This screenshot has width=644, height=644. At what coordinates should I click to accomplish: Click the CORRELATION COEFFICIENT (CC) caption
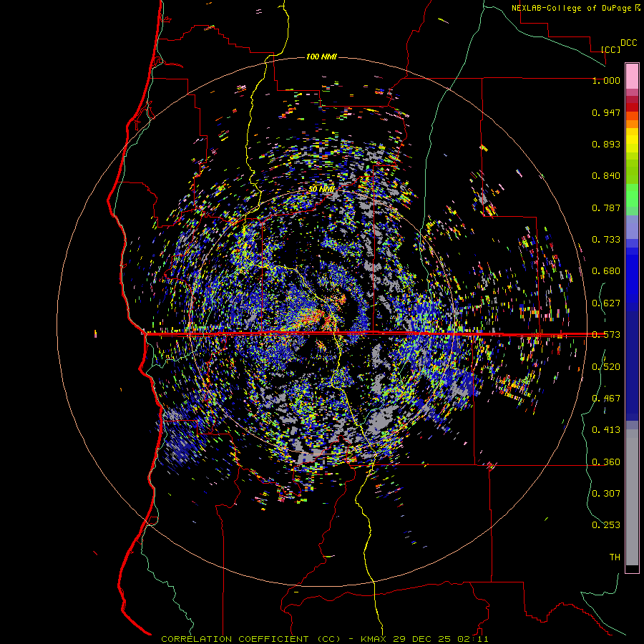coord(250,639)
